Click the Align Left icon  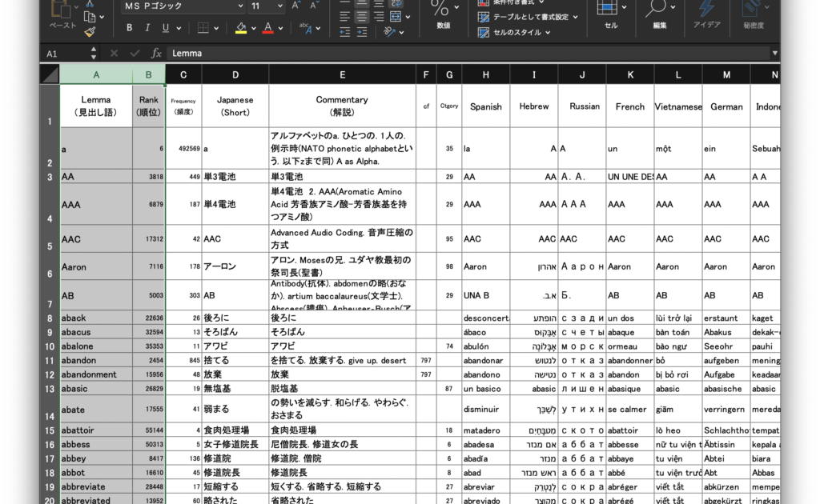click(x=344, y=18)
